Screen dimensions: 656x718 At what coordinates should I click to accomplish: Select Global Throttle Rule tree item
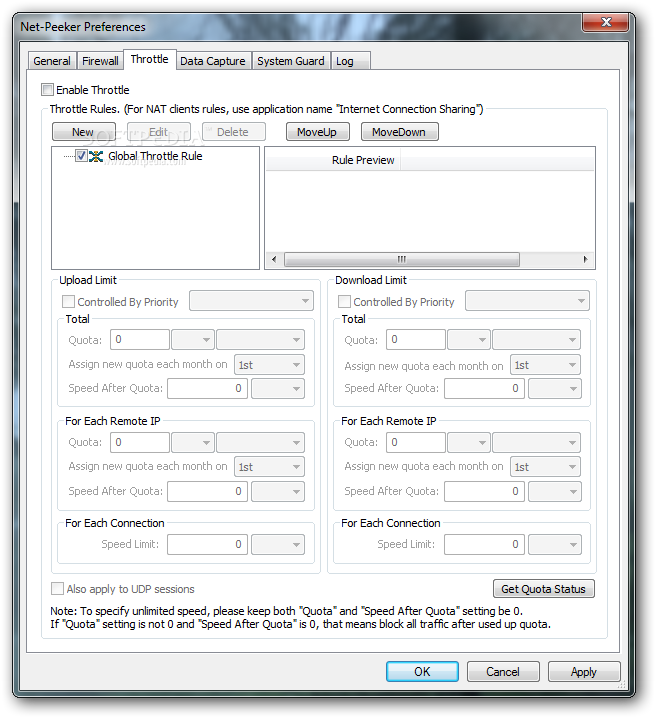[x=155, y=157]
